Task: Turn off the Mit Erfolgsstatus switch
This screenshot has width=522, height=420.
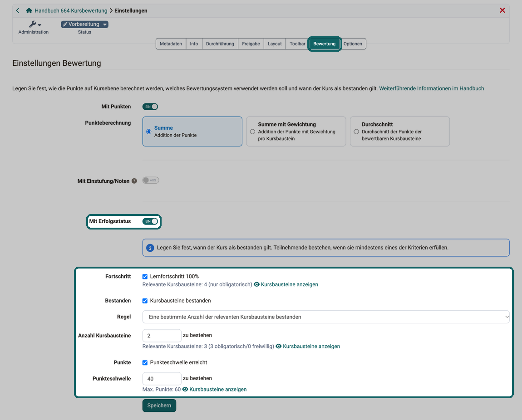Action: (150, 221)
